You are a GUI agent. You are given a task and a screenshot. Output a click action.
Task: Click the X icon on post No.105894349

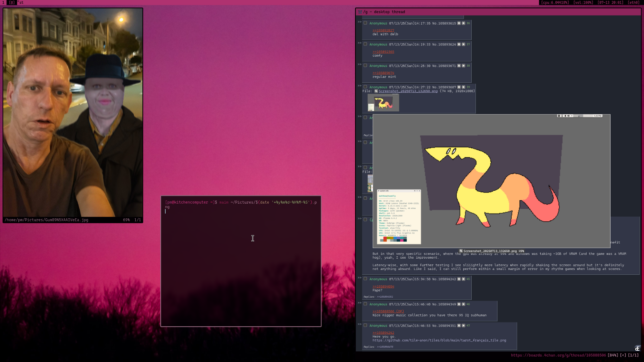click(x=459, y=304)
